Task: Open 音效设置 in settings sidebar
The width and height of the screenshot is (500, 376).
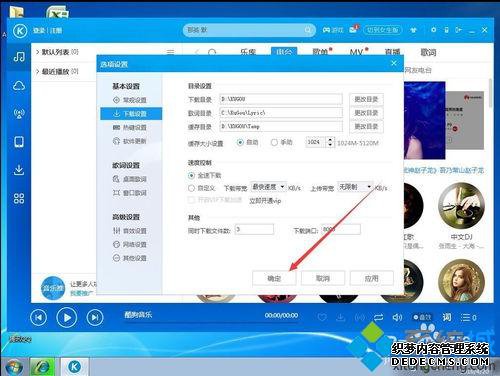Action: [130, 231]
